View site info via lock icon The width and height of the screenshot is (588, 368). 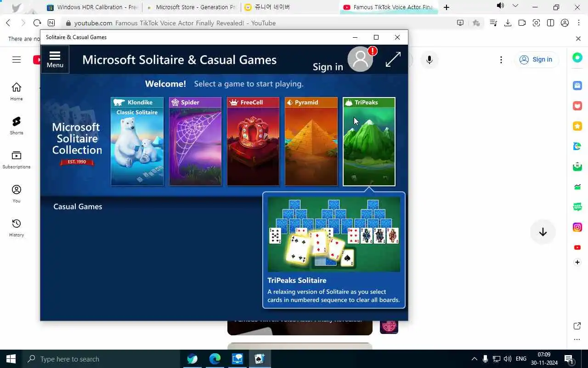tap(68, 23)
